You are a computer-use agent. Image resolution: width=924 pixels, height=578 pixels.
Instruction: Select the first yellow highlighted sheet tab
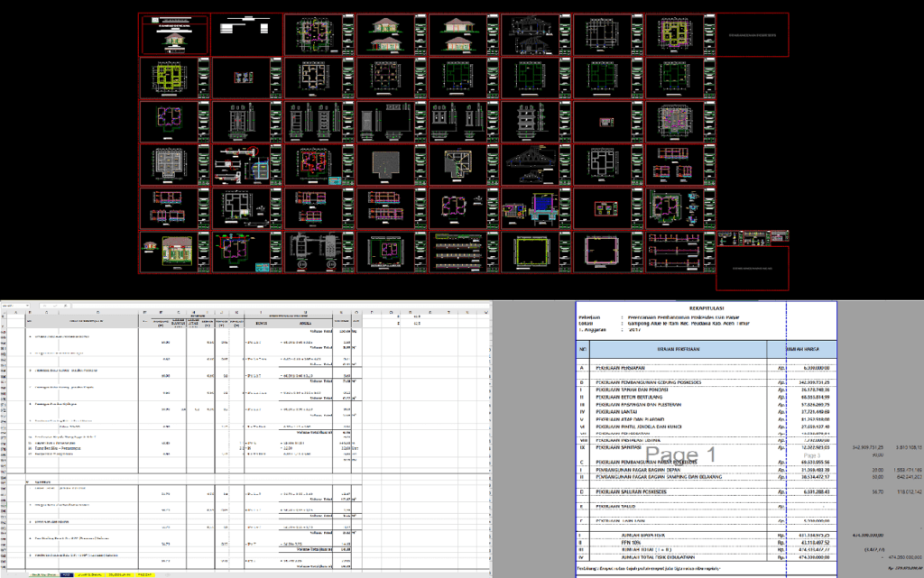pyautogui.click(x=89, y=574)
